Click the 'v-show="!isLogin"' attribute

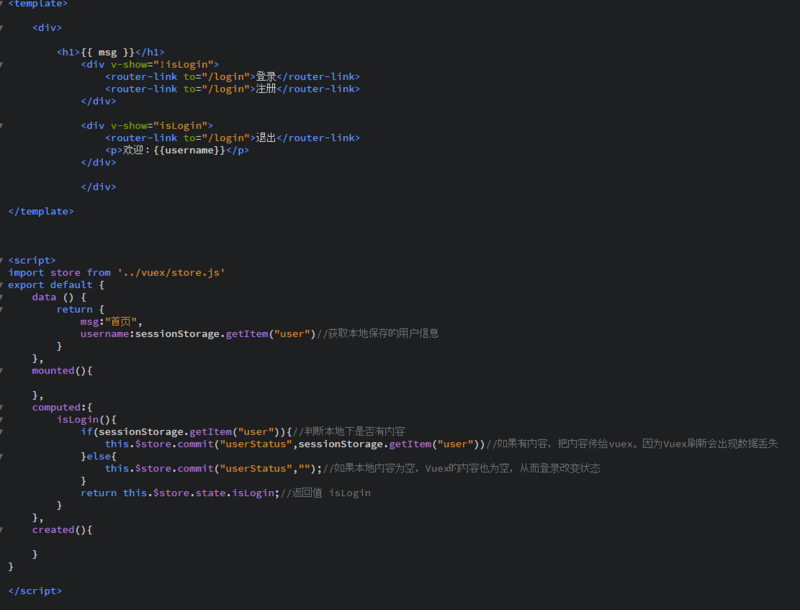(x=162, y=64)
